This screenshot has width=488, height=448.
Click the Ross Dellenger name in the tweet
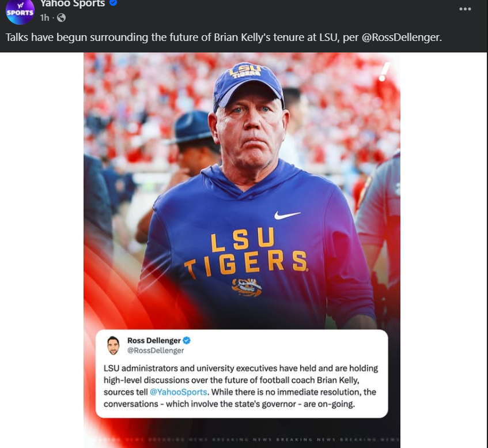153,341
